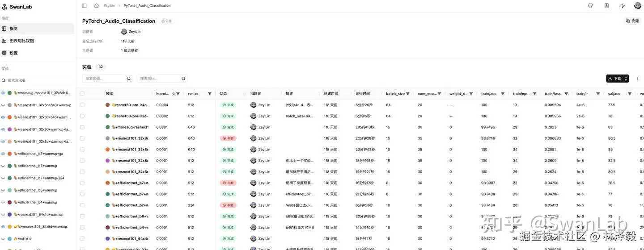Open the batch_size column filter
This screenshot has height=250, width=644.
407,94
